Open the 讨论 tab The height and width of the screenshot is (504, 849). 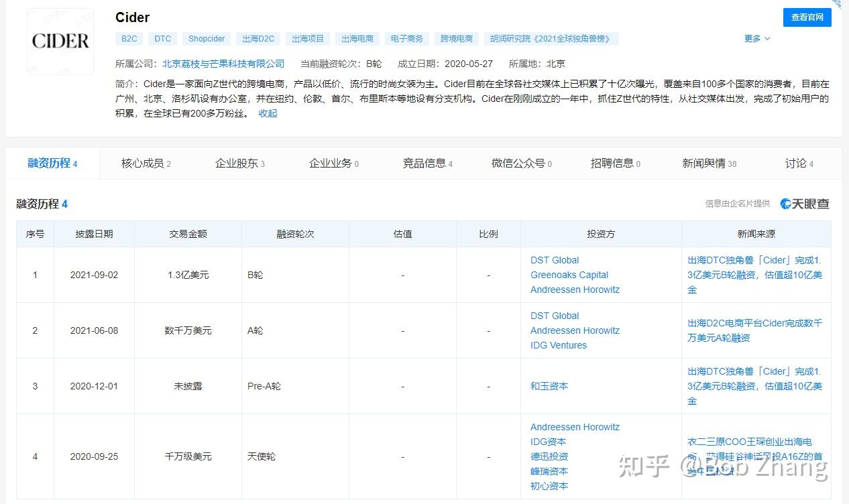[x=799, y=163]
